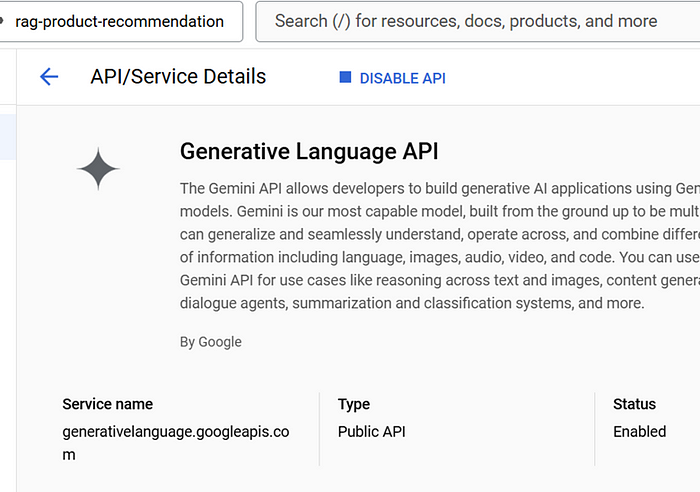
Task: Click the 'Service name' label
Action: click(108, 404)
